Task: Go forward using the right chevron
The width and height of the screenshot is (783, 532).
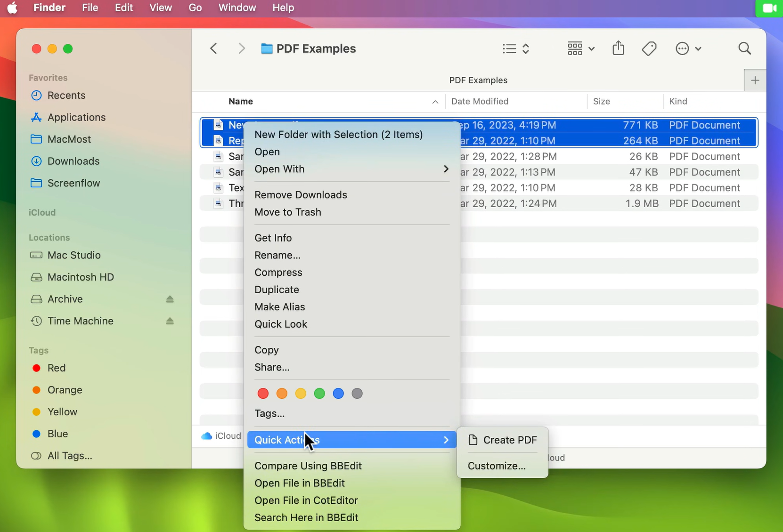Action: pos(242,48)
